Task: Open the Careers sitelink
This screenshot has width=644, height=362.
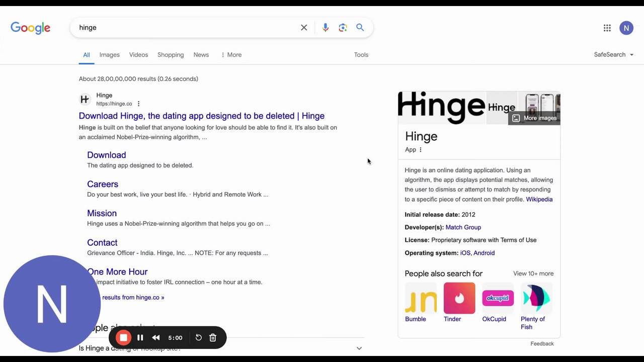Action: click(103, 185)
